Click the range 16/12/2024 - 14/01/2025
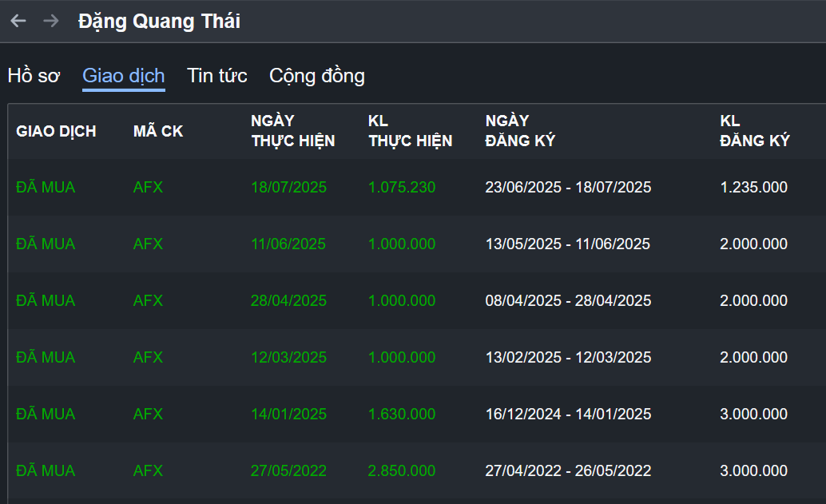 [x=569, y=414]
